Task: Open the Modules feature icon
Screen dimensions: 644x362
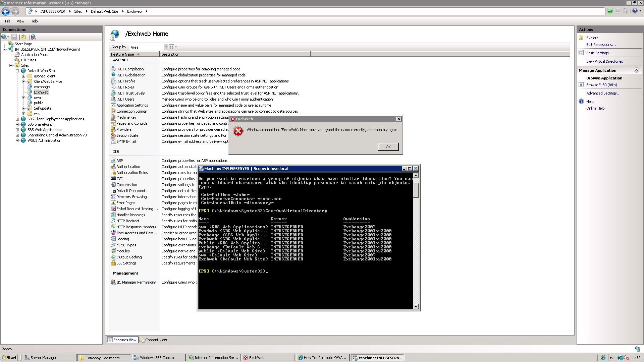Action: click(x=113, y=251)
